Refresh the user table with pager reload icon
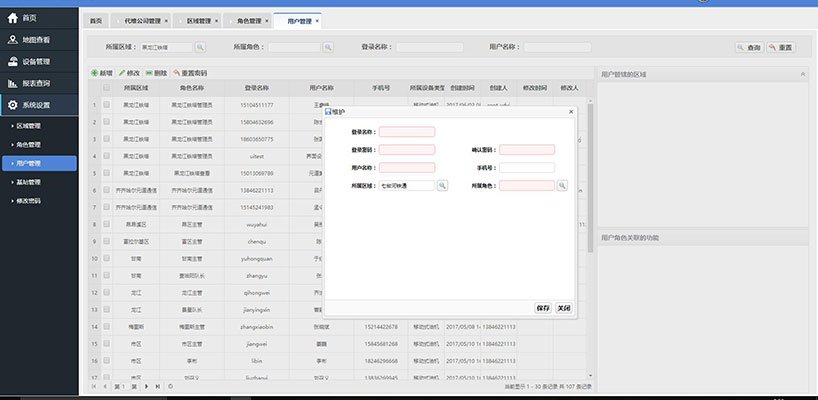This screenshot has height=400, width=818. pyautogui.click(x=170, y=385)
